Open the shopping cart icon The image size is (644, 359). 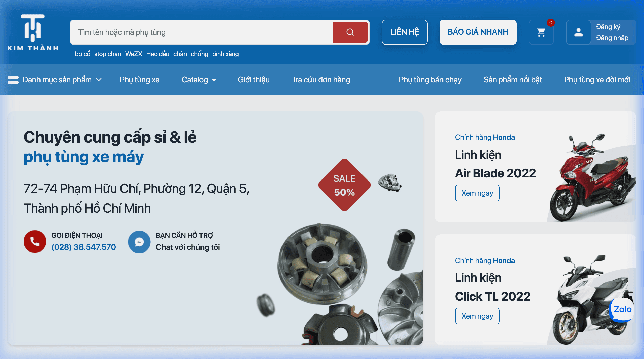pos(541,32)
